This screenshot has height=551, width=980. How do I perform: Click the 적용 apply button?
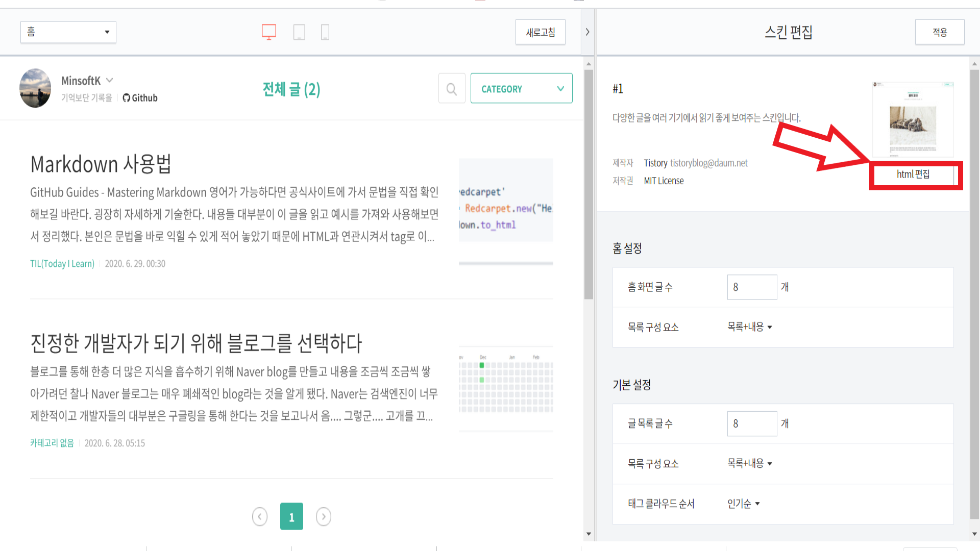(x=939, y=32)
